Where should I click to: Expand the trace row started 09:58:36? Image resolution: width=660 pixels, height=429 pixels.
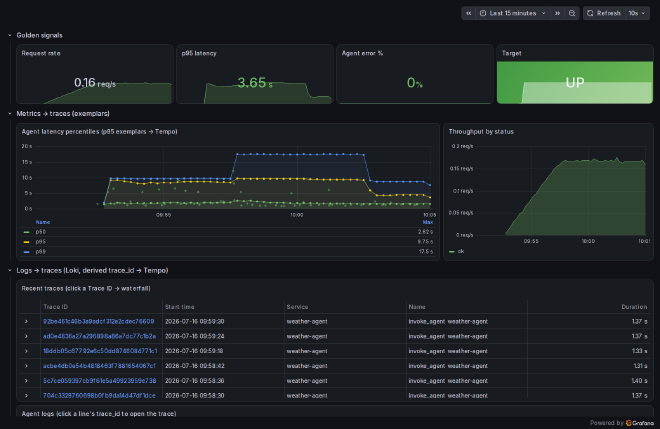(26, 381)
